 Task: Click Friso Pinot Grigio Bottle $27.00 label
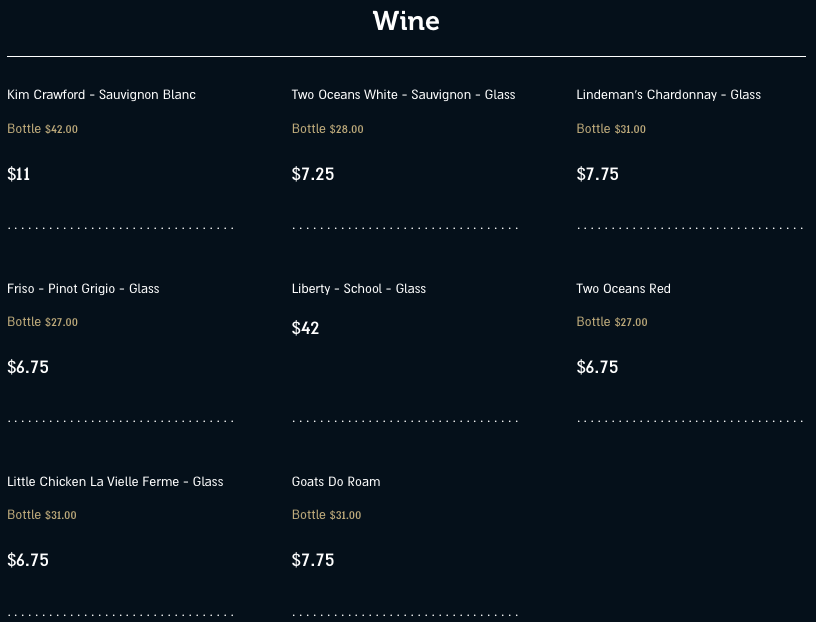coord(42,322)
